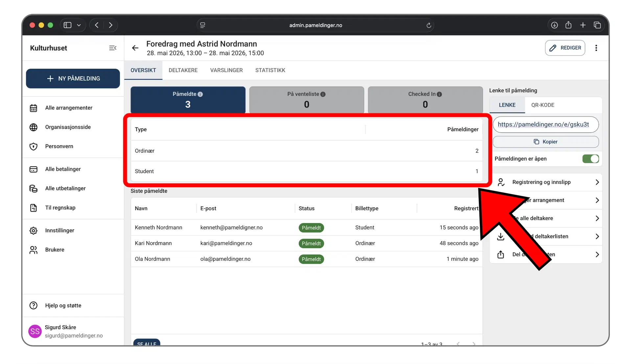Click the Innstillinger gear icon
The image size is (631, 364).
point(34,231)
